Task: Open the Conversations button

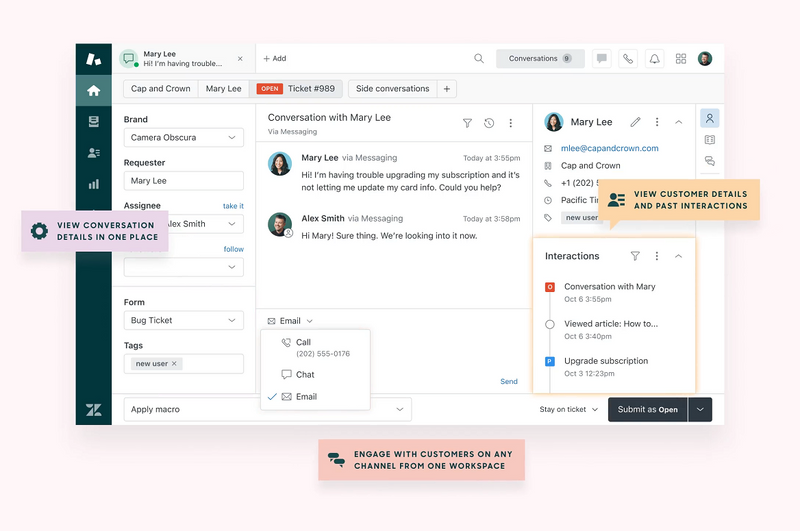Action: [540, 59]
